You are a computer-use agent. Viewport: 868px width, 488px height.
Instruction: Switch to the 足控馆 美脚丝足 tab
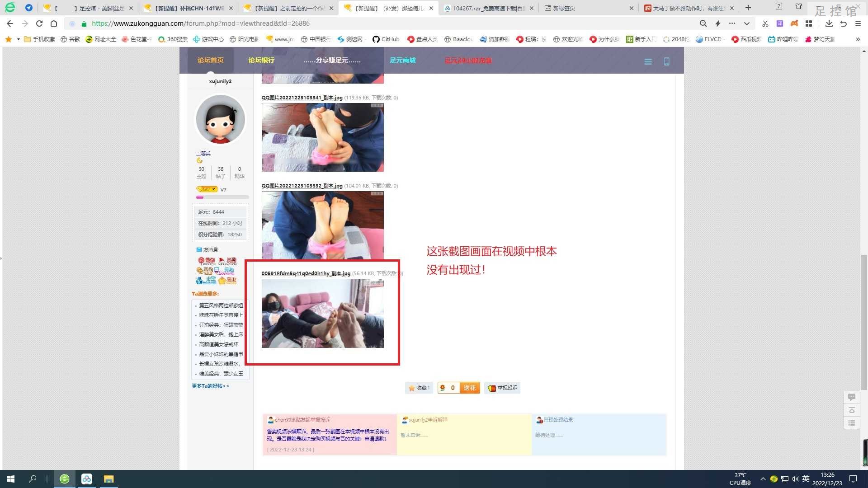[x=88, y=8]
